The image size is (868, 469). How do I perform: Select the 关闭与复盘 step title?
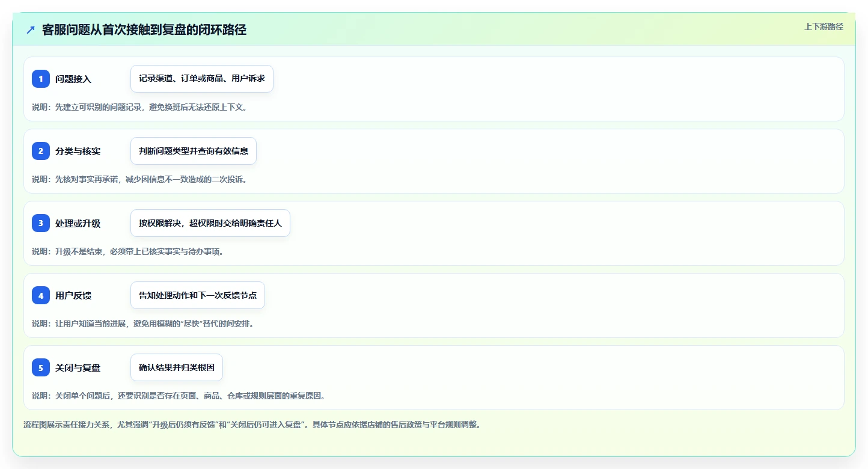tap(78, 368)
